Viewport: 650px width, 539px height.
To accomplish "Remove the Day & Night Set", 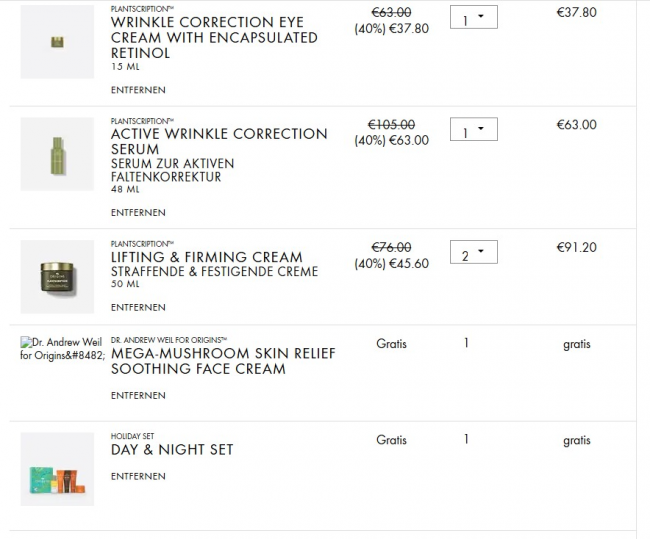I will (138, 476).
